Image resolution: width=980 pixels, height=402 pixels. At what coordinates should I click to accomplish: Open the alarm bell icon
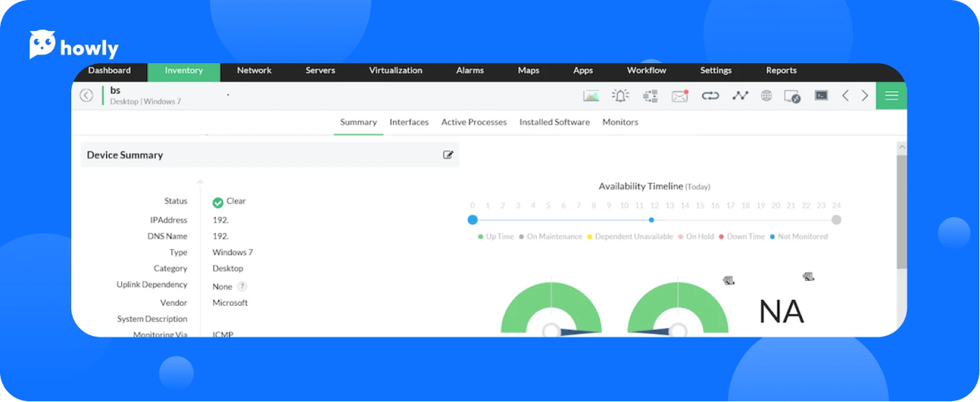coord(620,95)
